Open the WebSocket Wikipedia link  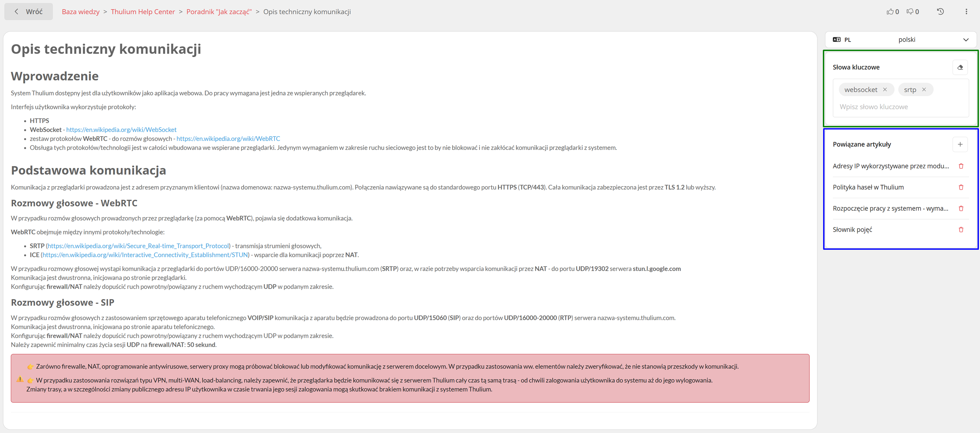(121, 130)
